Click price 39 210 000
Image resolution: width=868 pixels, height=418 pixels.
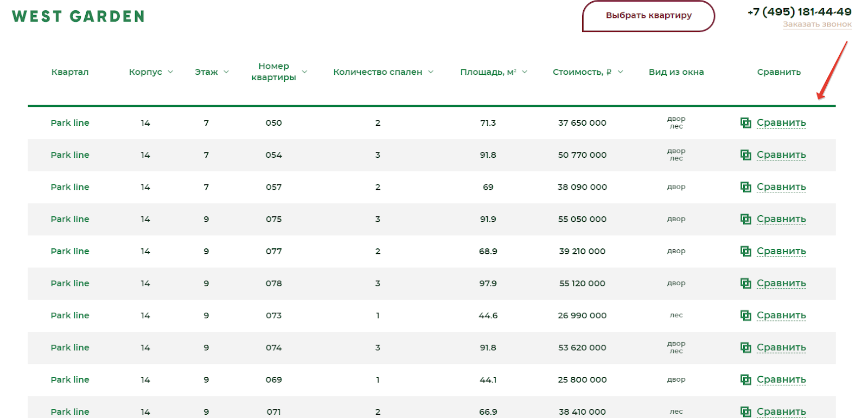(582, 251)
